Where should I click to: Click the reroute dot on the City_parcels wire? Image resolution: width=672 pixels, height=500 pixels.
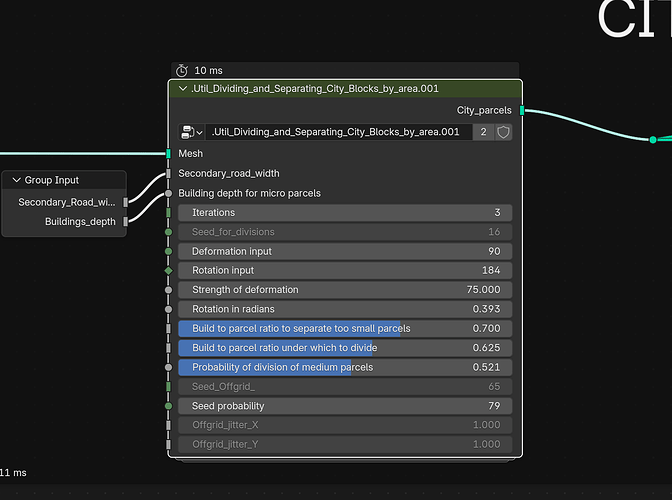point(653,140)
